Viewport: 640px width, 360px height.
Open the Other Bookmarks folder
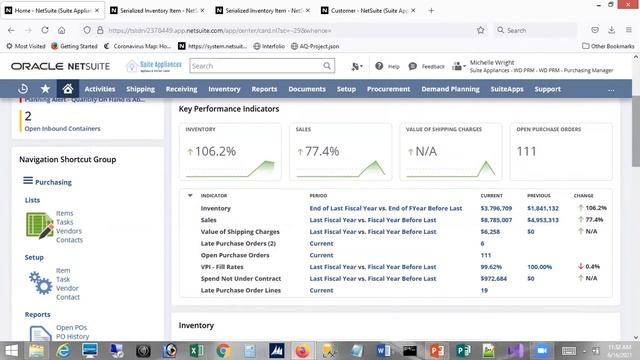coord(608,46)
